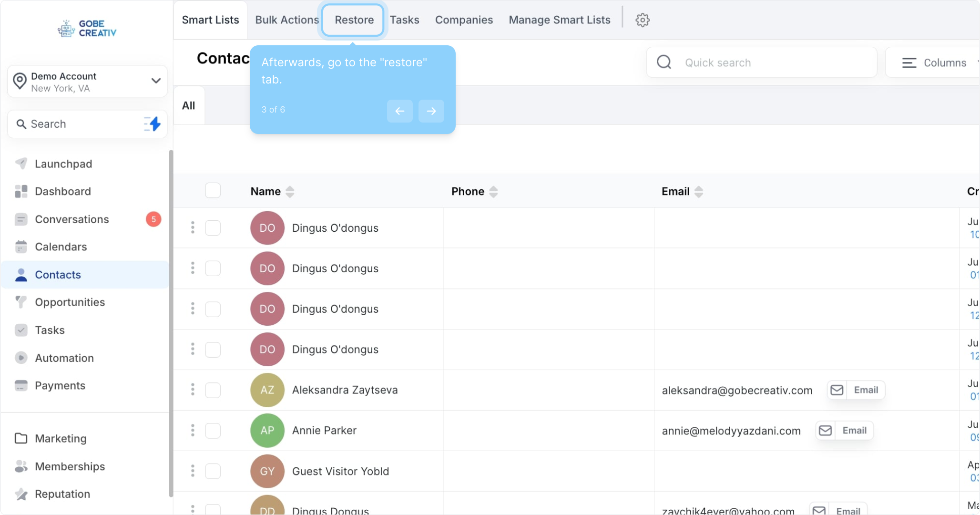Viewport: 980px width, 515px height.
Task: Go to Conversations in the sidebar
Action: [71, 219]
